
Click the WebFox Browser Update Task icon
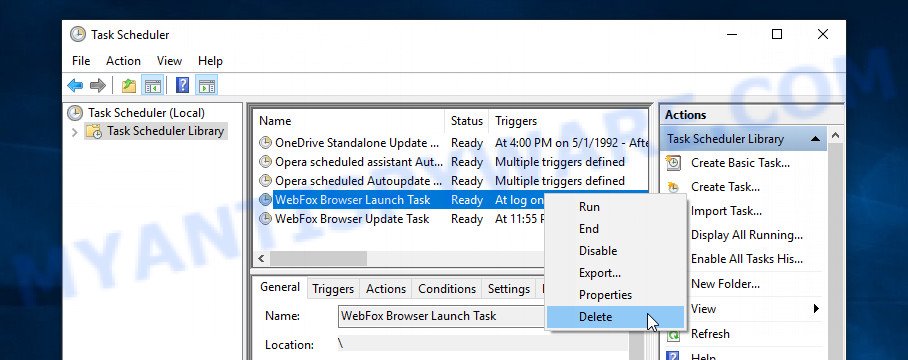265,219
